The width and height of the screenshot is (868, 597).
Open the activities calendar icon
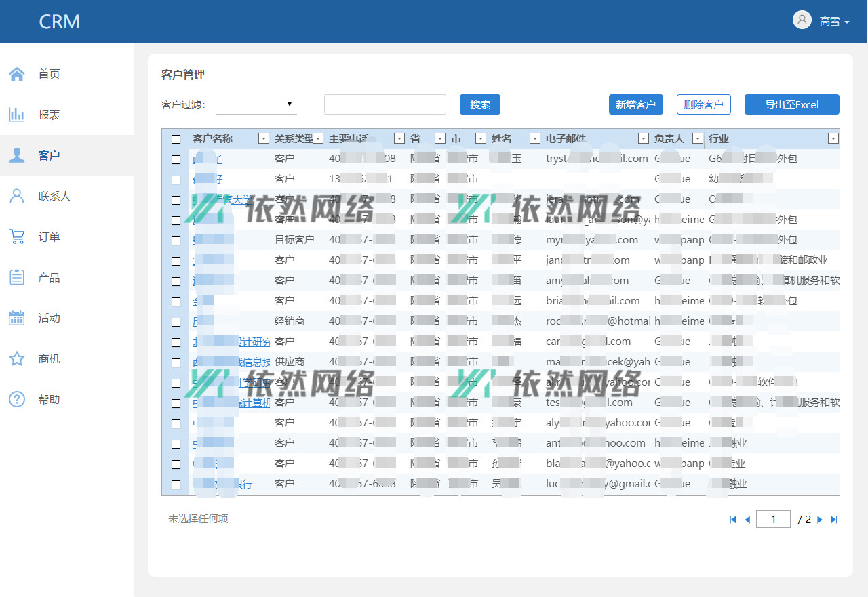click(x=17, y=318)
